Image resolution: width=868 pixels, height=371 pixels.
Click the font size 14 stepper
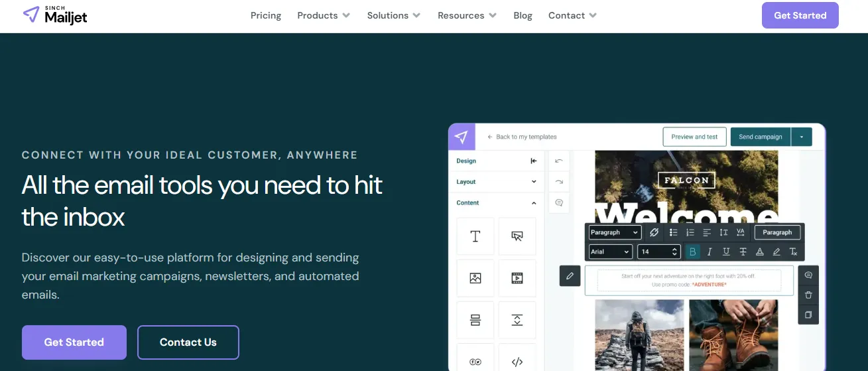[659, 252]
